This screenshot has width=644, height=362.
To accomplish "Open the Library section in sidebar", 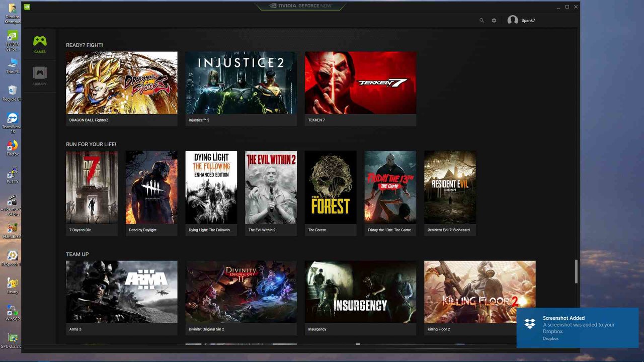I will (40, 76).
